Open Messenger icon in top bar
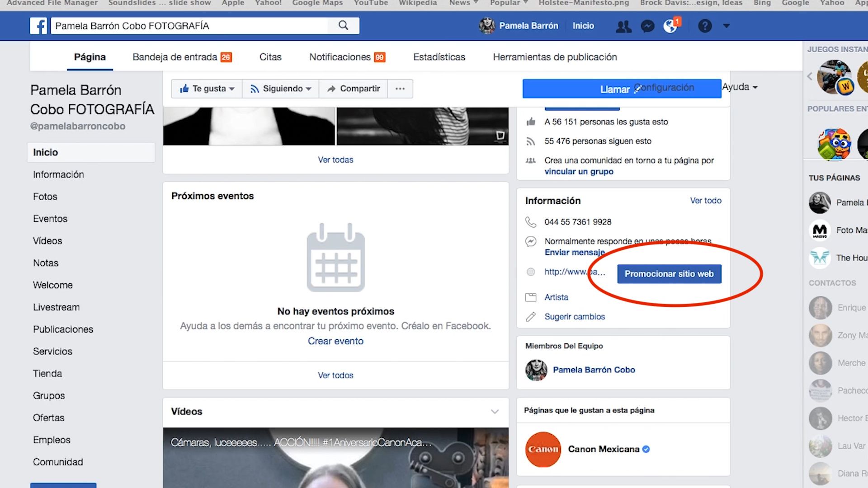The height and width of the screenshot is (488, 868). click(647, 26)
